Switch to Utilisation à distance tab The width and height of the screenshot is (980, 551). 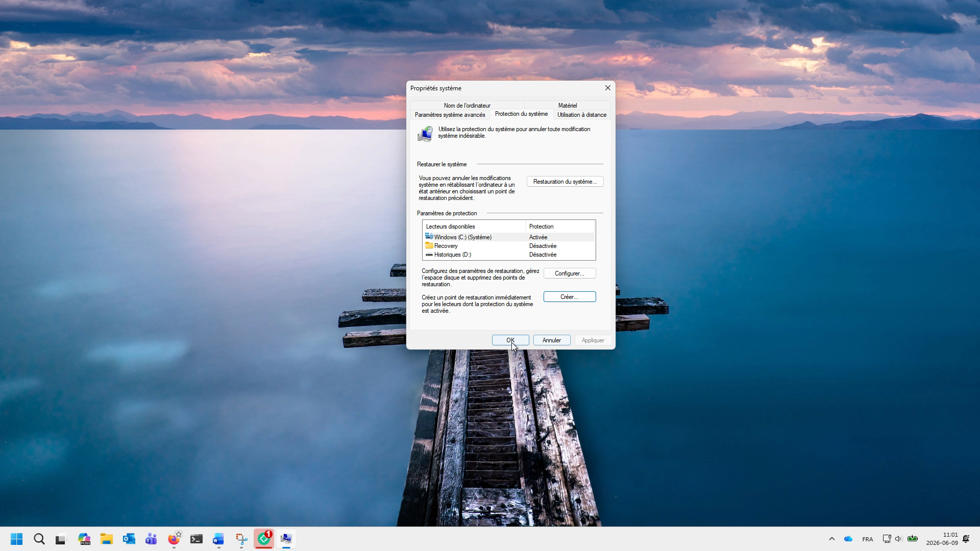[x=582, y=115]
